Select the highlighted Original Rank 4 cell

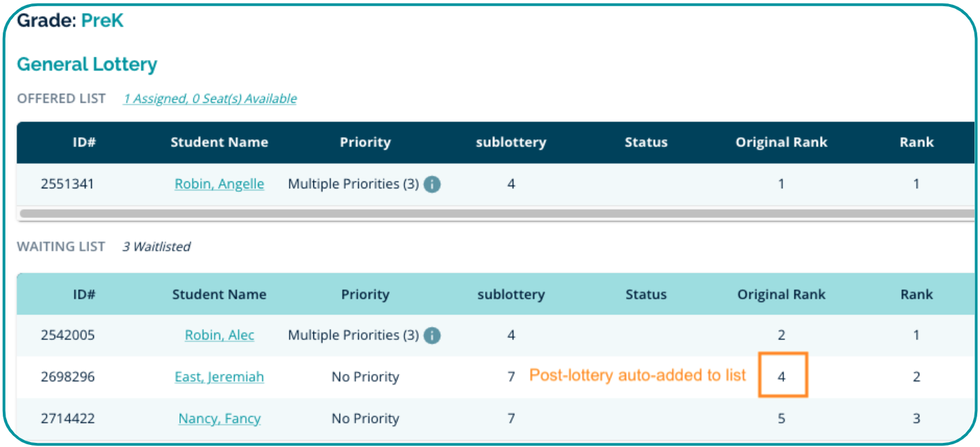pos(783,375)
